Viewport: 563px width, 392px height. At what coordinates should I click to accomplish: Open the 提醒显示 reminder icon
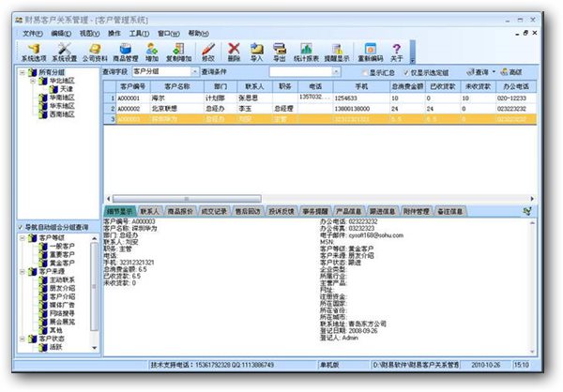(x=337, y=53)
